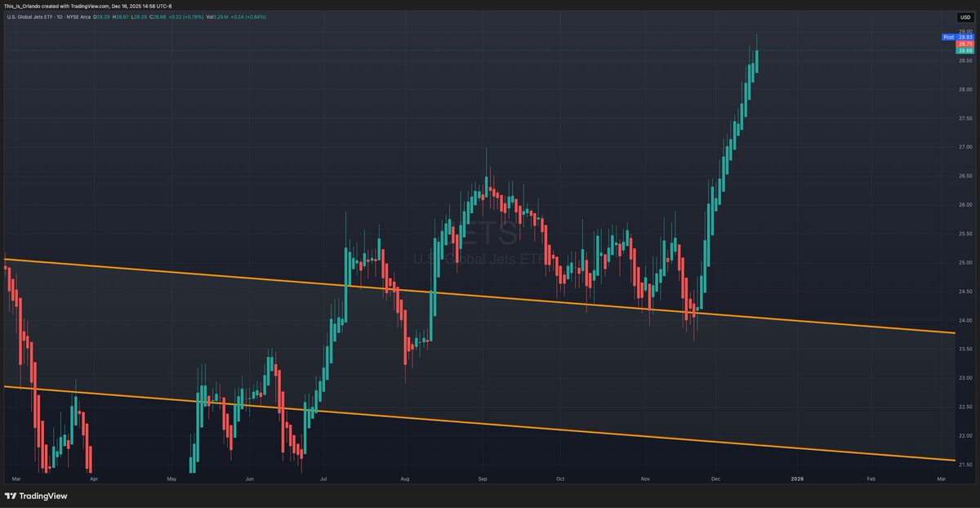Click the Jun label on time axis
The width and height of the screenshot is (980, 508).
point(250,479)
